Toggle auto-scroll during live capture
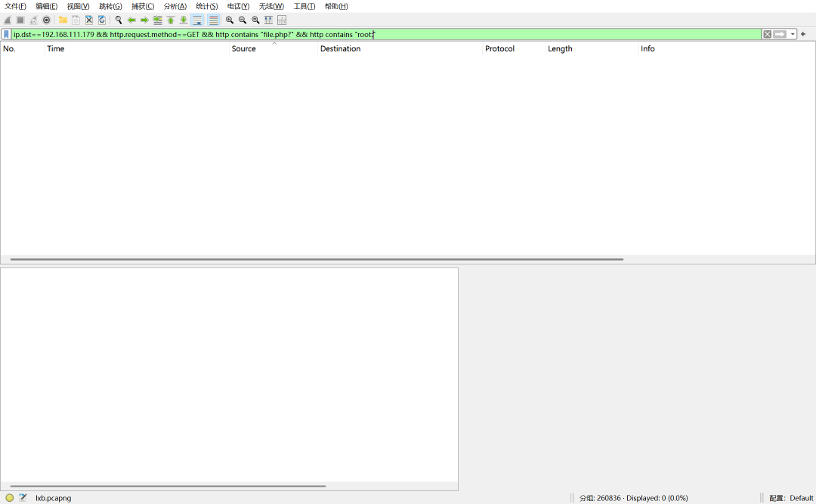Viewport: 816px width, 504px height. (197, 20)
